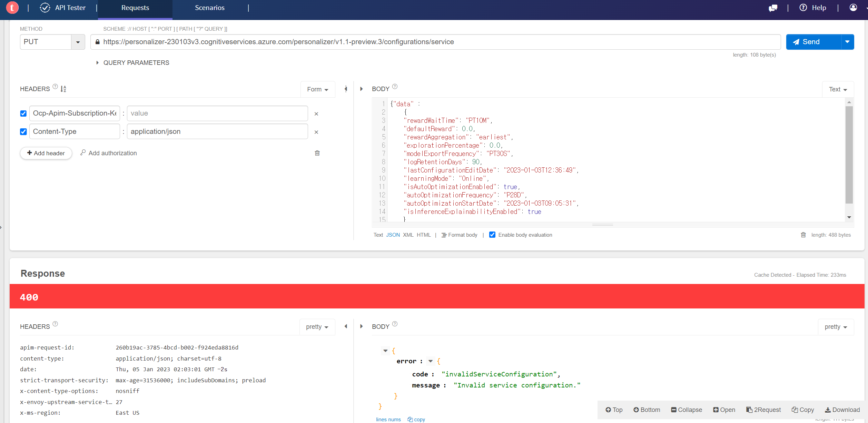
Task: Click the 400 status code text
Action: tap(29, 297)
